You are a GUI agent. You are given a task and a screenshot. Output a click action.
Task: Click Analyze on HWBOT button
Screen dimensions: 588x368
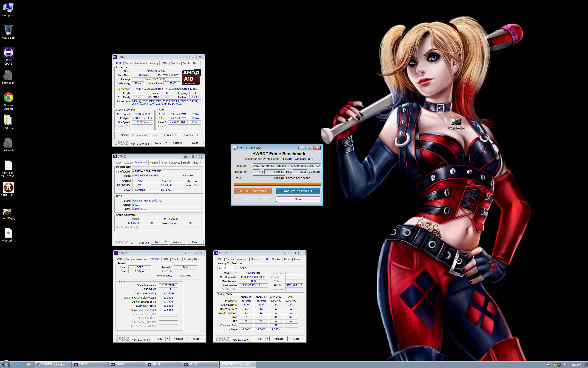pos(298,191)
